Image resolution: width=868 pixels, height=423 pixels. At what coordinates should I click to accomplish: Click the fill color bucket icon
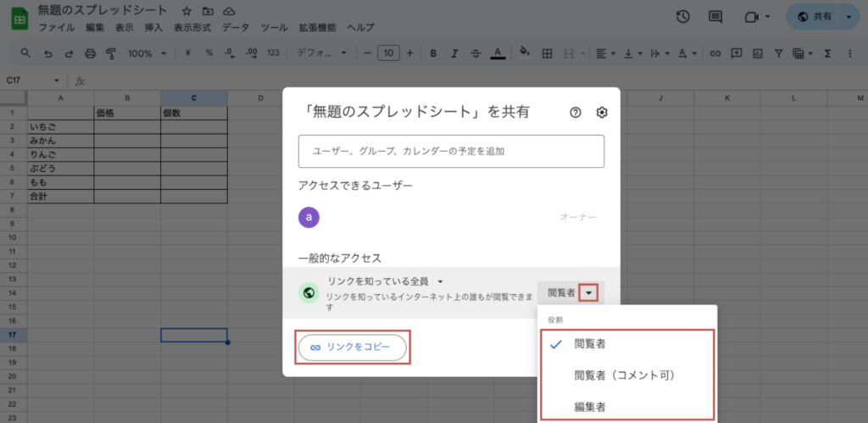click(x=524, y=53)
